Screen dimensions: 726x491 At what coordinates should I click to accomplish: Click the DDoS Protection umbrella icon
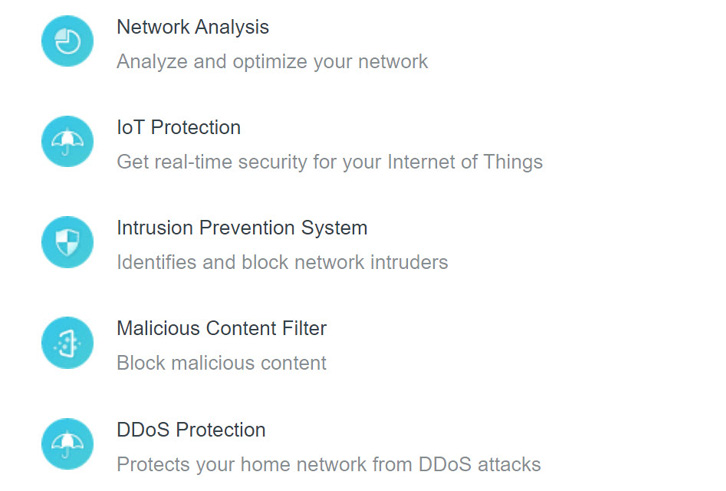[x=68, y=444]
